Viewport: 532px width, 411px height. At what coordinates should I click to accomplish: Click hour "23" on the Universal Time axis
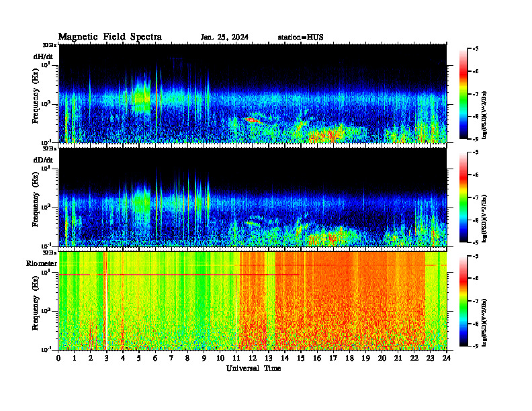point(431,358)
